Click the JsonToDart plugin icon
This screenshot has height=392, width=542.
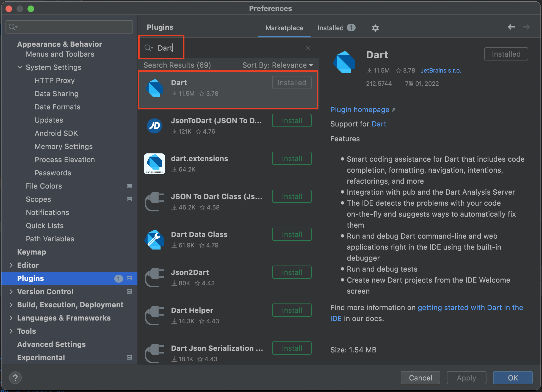point(154,126)
